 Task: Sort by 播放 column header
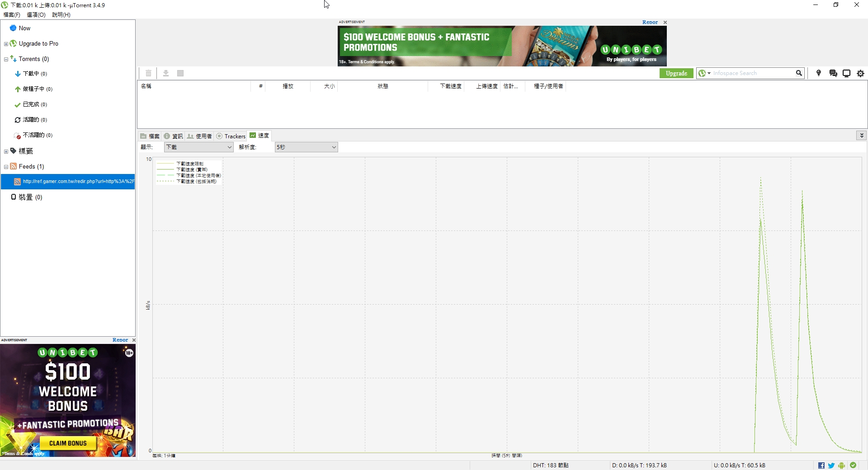coord(288,86)
